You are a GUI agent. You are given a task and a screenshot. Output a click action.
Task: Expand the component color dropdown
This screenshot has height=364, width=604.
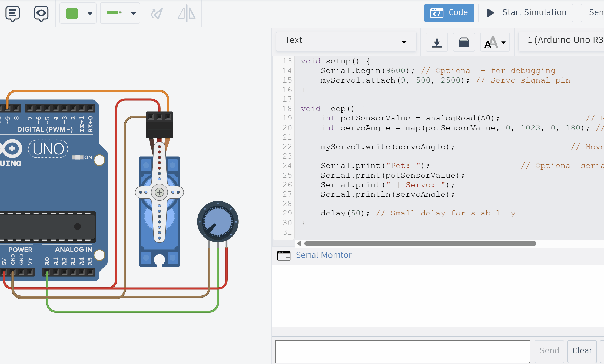(90, 13)
